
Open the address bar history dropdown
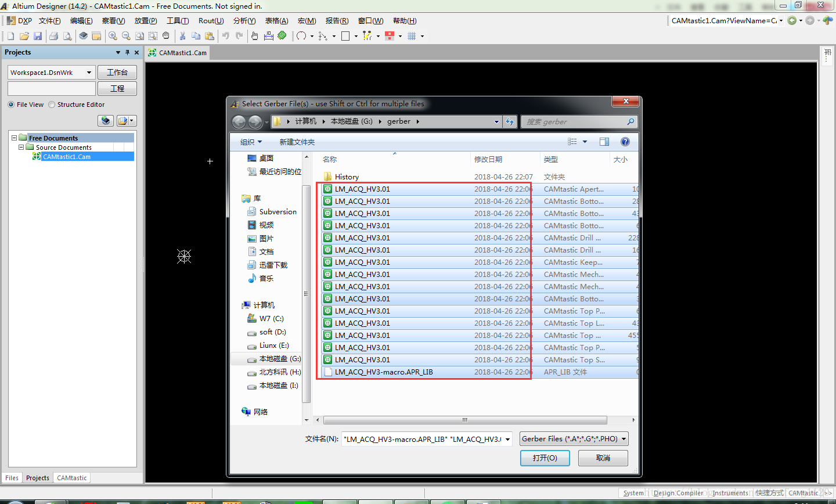(x=496, y=121)
